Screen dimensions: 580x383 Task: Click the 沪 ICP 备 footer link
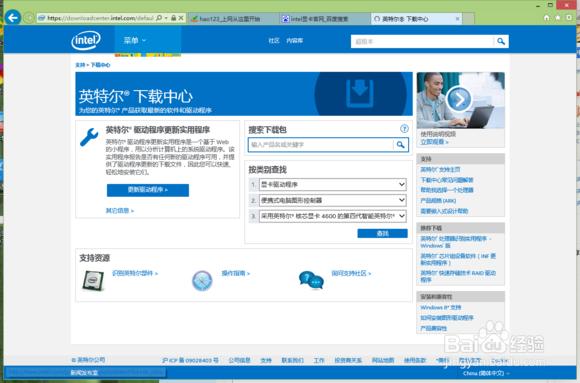(190, 360)
